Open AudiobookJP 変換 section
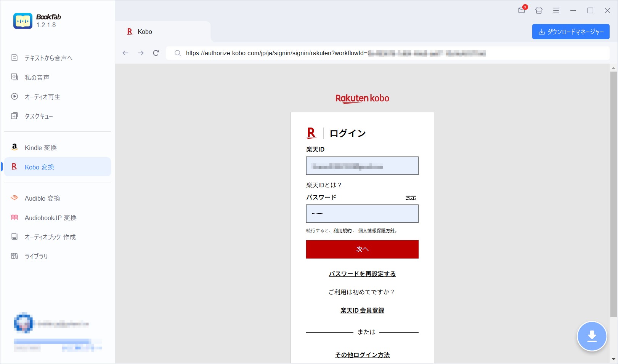This screenshot has height=364, width=618. tap(50, 218)
